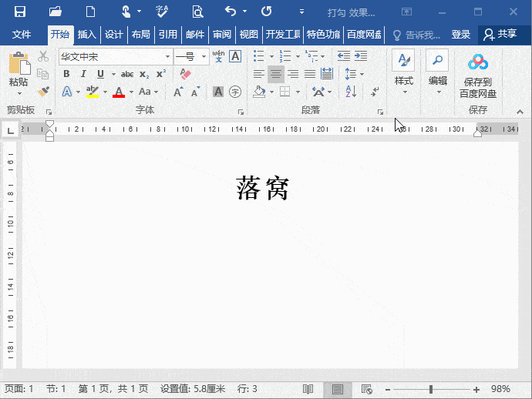This screenshot has height=399, width=532.
Task: Select the Format Painter brush
Action: [x=43, y=92]
